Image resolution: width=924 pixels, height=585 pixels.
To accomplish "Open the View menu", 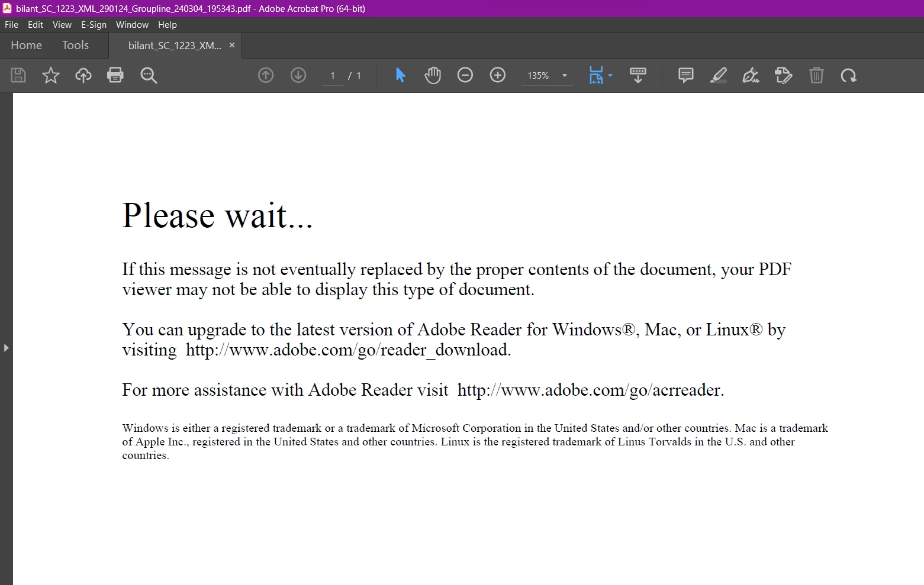I will click(x=62, y=25).
